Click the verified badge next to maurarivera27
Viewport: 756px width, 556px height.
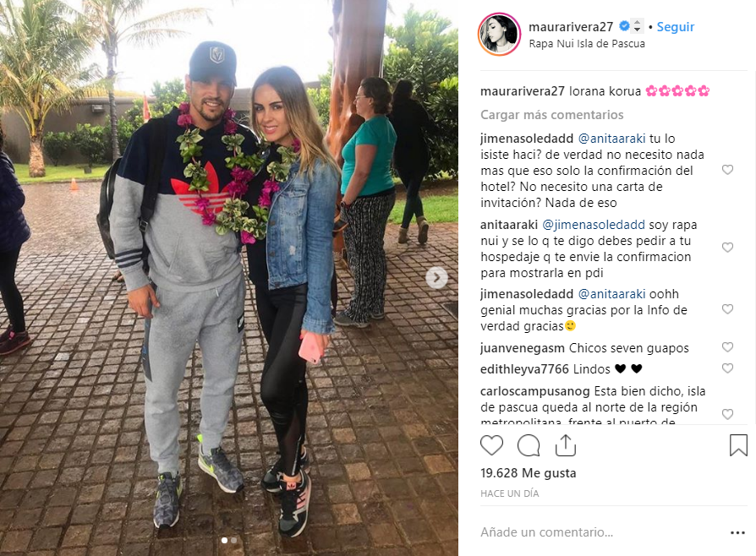click(x=624, y=26)
